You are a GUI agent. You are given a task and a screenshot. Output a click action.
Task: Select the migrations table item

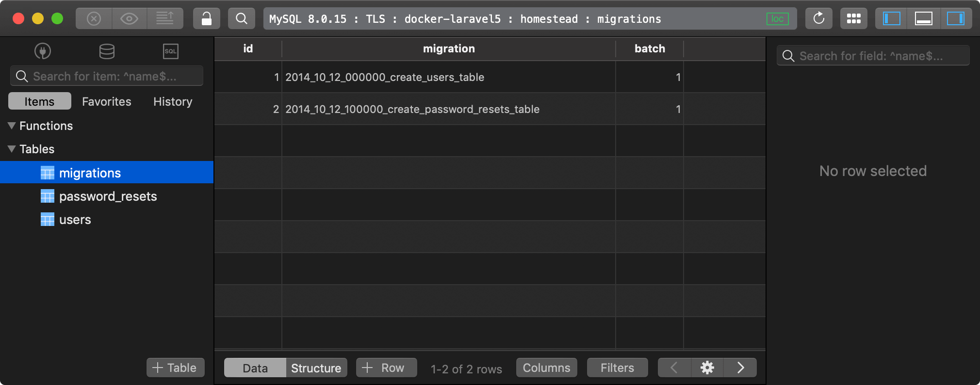pos(107,173)
